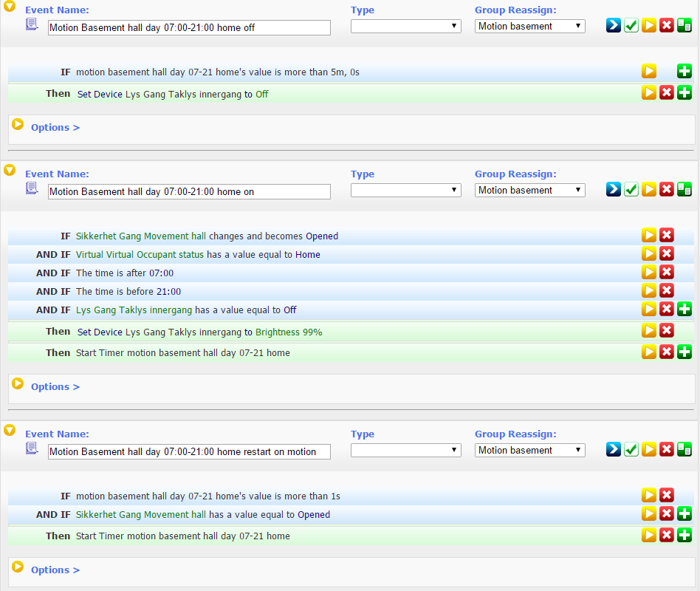The height and width of the screenshot is (591, 700).
Task: Add condition after 'Taklys innergang equal to Off' row
Action: [684, 309]
